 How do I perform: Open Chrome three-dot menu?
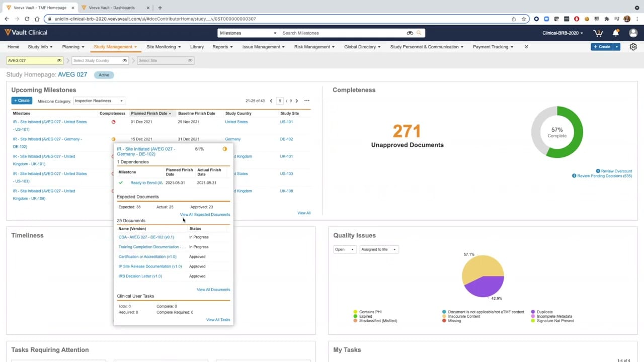pyautogui.click(x=637, y=19)
